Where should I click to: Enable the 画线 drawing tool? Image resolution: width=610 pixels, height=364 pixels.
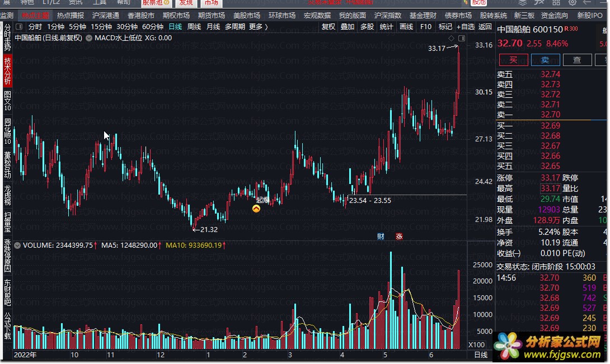pyautogui.click(x=406, y=27)
